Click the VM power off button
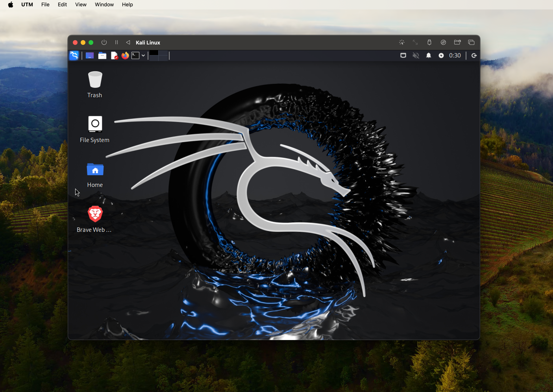The image size is (553, 392). point(104,43)
